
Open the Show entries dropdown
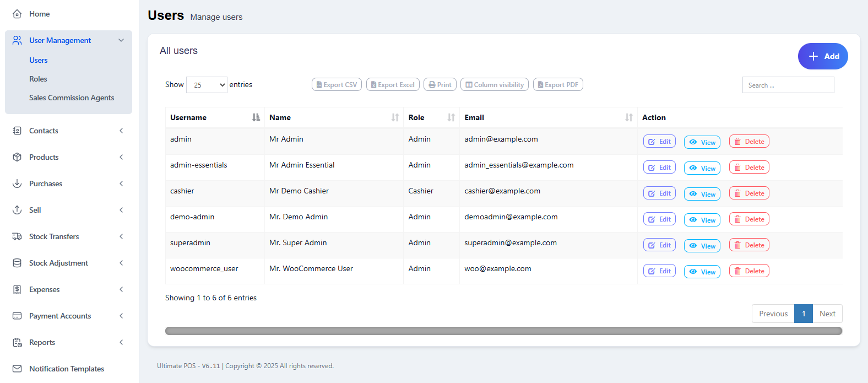[207, 85]
